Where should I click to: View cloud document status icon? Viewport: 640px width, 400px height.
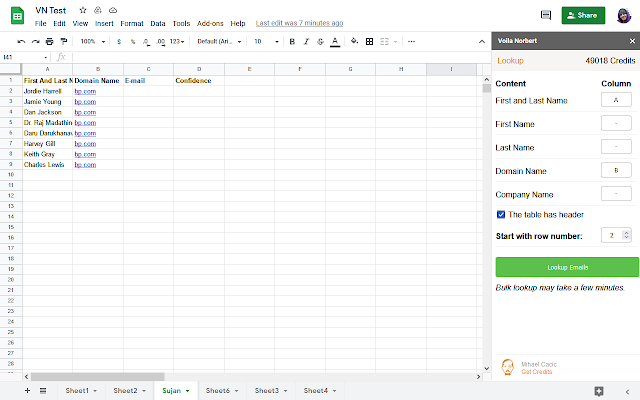(x=113, y=10)
